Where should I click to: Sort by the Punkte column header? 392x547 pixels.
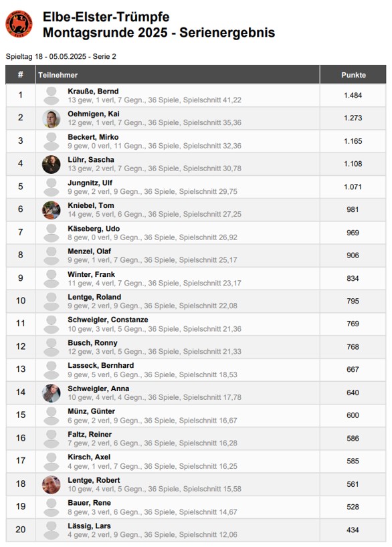(353, 75)
